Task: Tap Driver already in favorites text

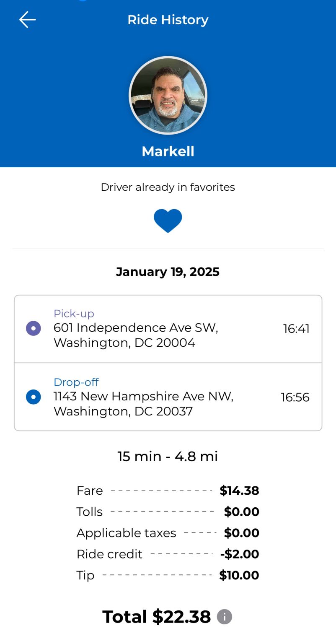Action: pyautogui.click(x=168, y=187)
